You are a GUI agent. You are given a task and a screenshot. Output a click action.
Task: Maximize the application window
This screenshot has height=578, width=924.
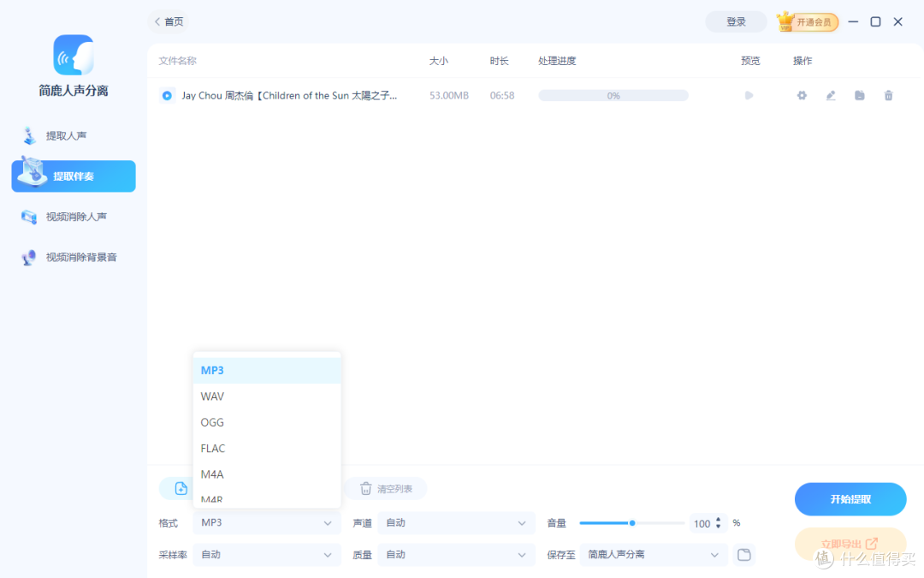(x=876, y=21)
